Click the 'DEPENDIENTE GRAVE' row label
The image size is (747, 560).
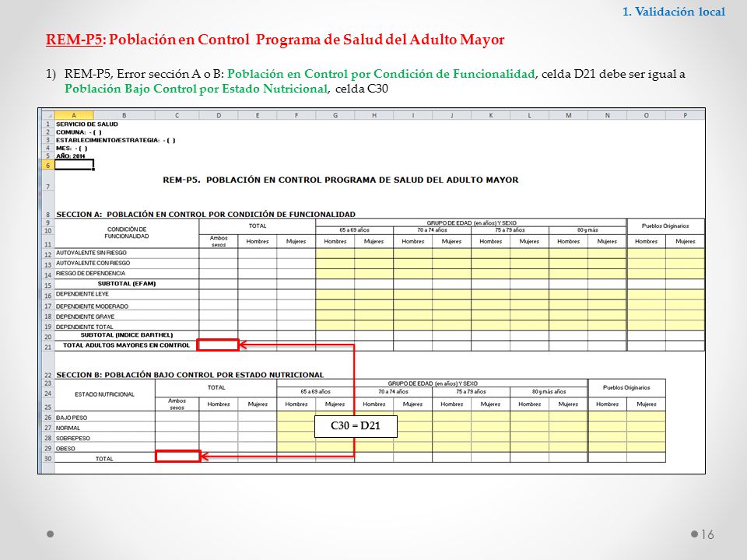click(x=86, y=317)
